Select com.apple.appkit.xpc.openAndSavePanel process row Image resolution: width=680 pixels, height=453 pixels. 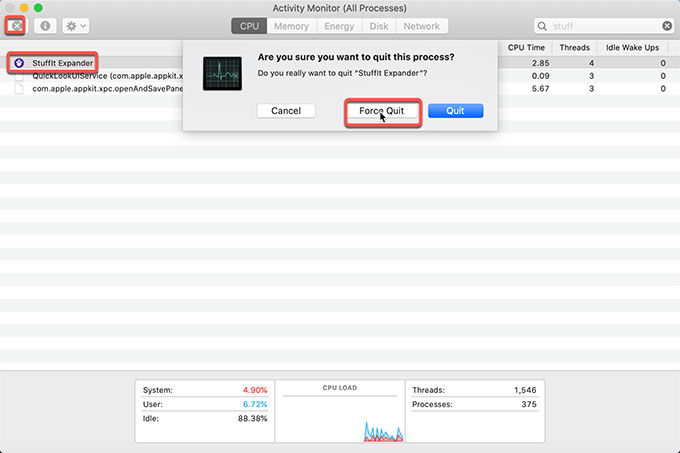coord(340,88)
